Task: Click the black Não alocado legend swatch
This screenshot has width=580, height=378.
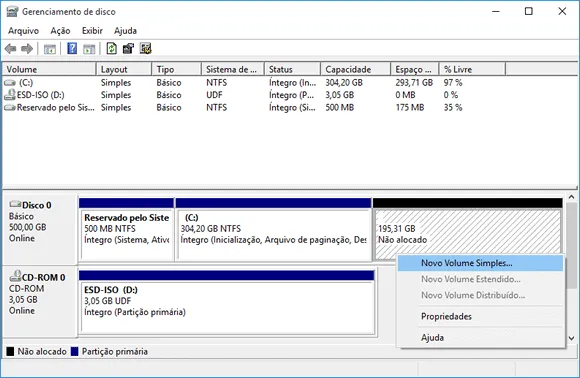Action: pos(10,351)
